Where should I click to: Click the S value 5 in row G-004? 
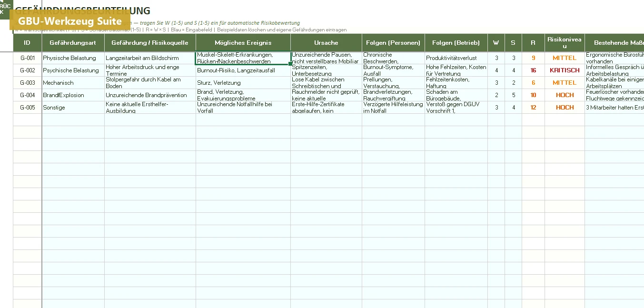coord(513,95)
